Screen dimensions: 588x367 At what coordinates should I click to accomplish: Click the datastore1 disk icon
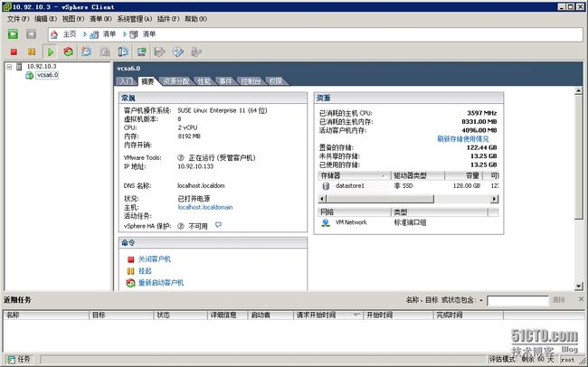326,186
